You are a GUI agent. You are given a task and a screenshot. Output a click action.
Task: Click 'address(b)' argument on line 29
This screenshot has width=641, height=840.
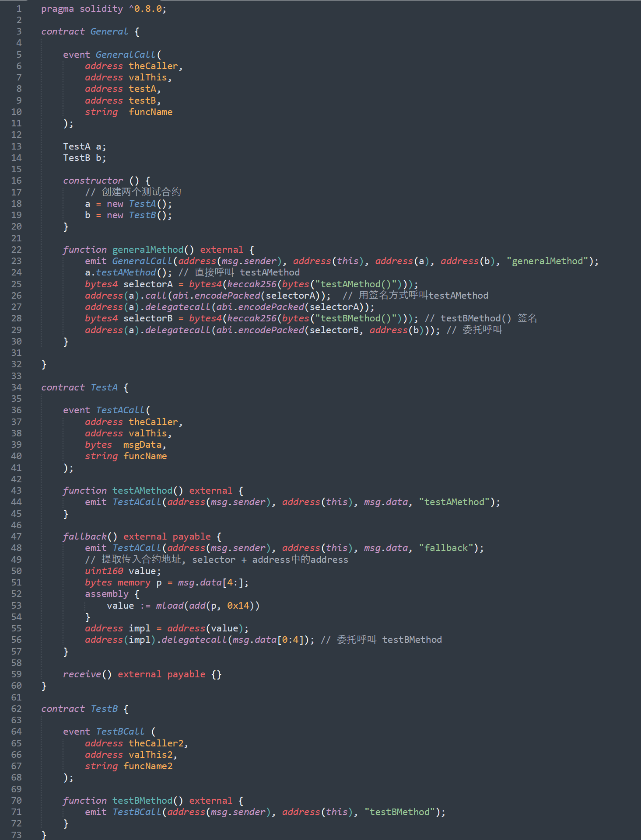point(397,330)
